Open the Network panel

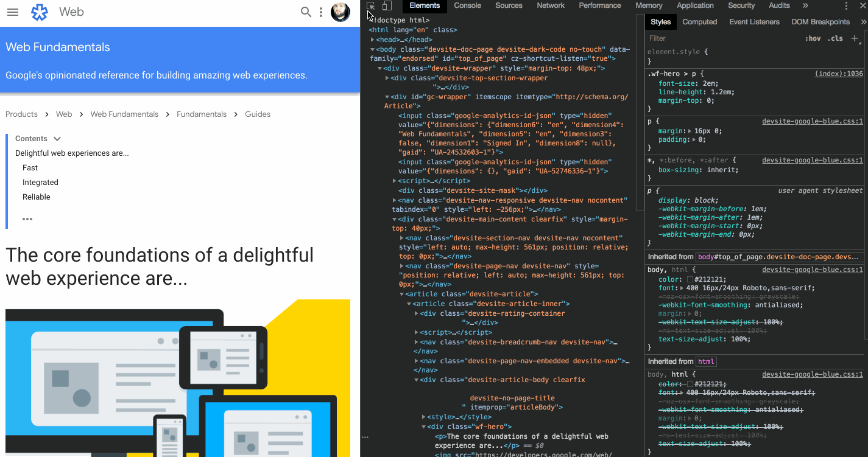tap(551, 5)
